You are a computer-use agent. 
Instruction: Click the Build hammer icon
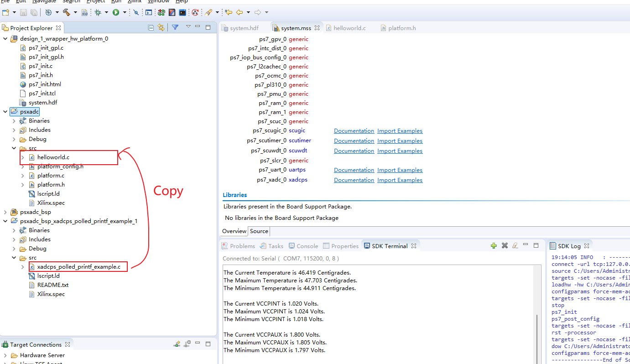[x=67, y=12]
